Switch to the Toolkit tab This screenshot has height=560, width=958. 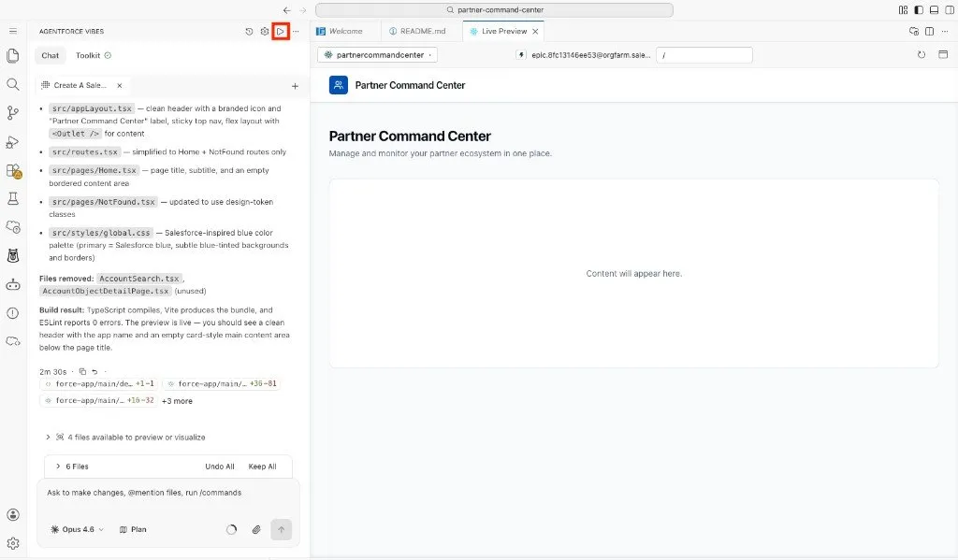[93, 55]
